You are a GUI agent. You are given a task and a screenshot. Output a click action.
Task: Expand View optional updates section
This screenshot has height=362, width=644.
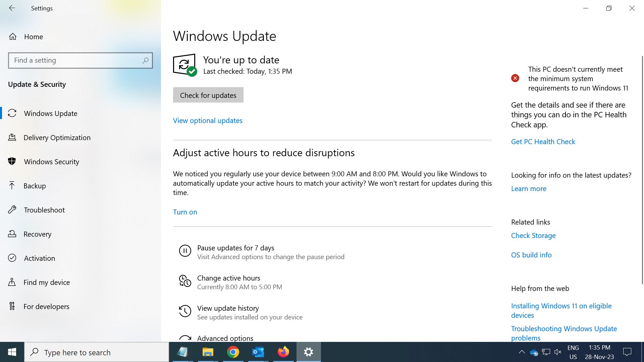pyautogui.click(x=207, y=120)
